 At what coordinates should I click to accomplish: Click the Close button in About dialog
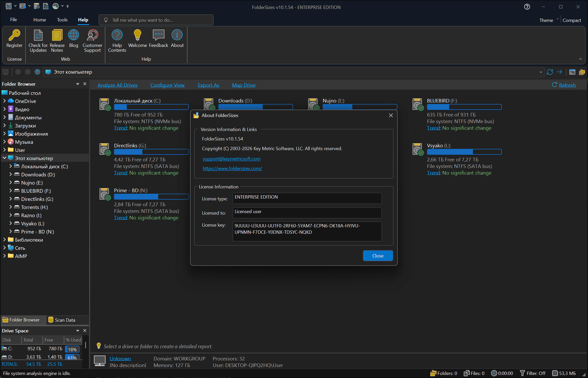378,256
